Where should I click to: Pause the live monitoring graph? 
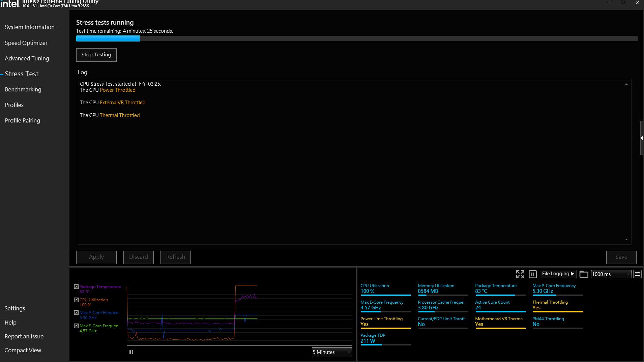131,352
